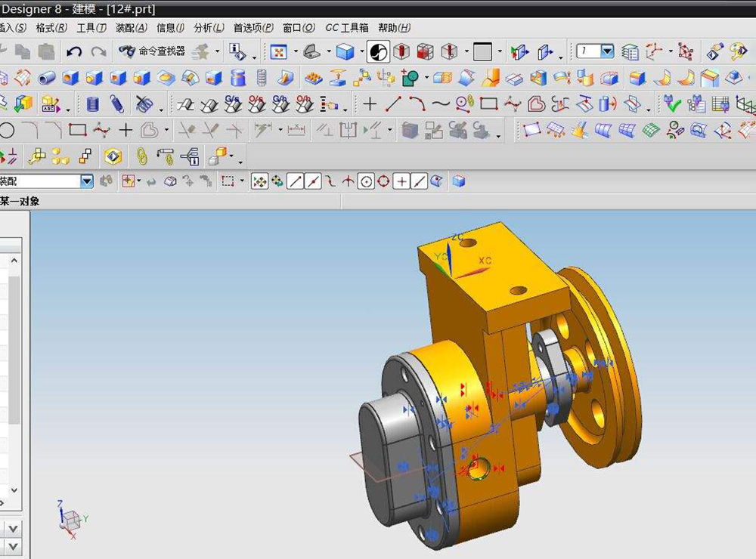Select the Line sketch tool
The image size is (756, 559).
pos(393,103)
